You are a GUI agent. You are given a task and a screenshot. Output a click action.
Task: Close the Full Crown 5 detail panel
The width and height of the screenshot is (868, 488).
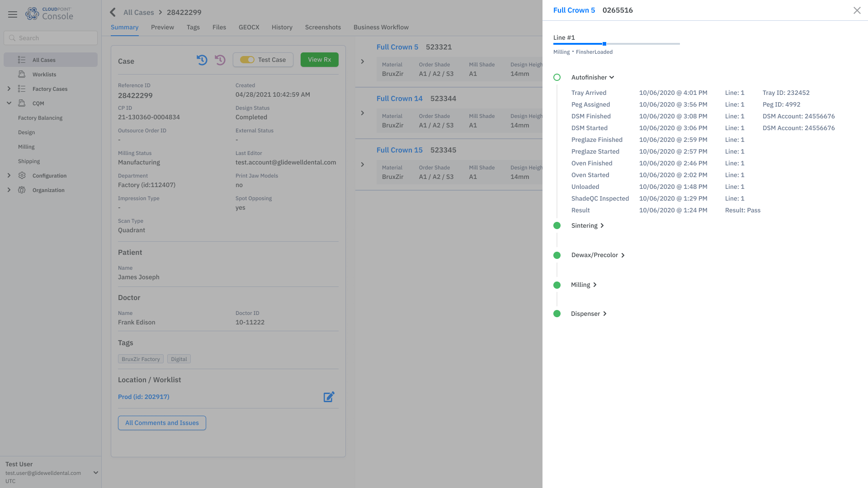click(x=857, y=10)
